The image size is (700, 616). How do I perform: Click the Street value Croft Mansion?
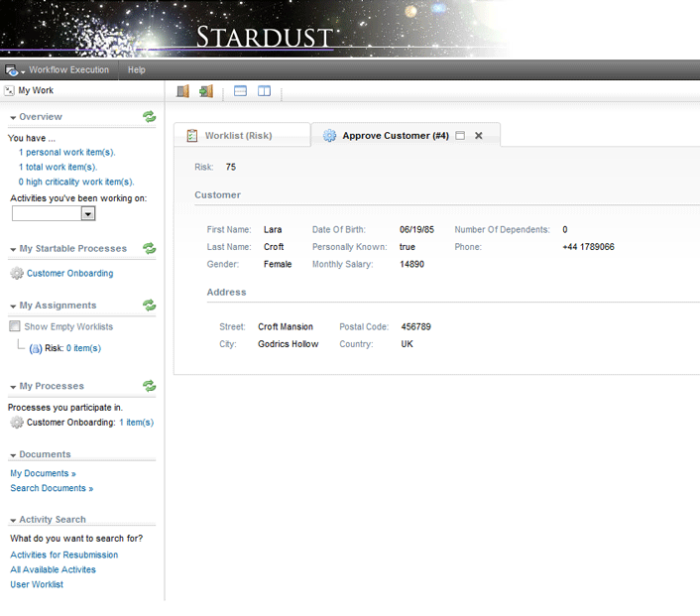(x=286, y=326)
